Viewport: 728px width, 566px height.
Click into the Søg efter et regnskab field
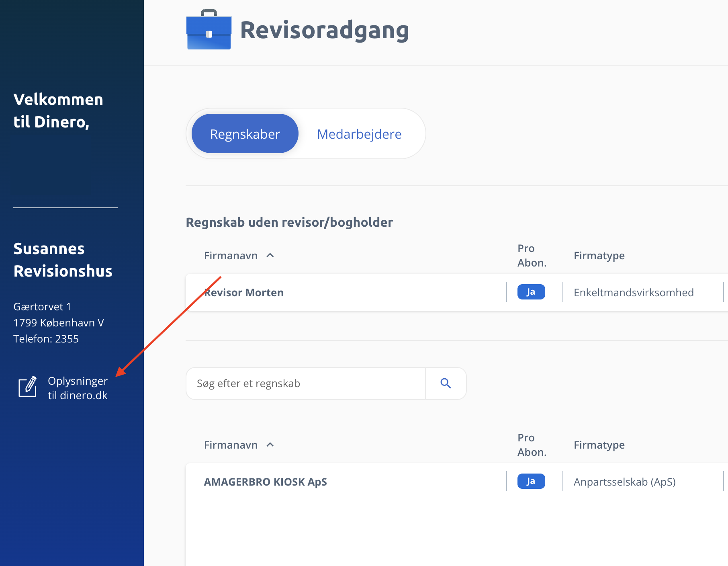[305, 383]
